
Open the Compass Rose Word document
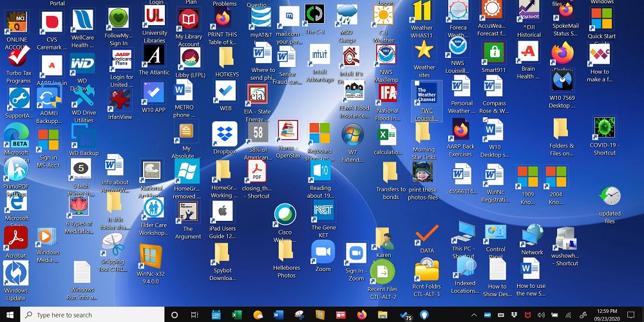pyautogui.click(x=493, y=86)
